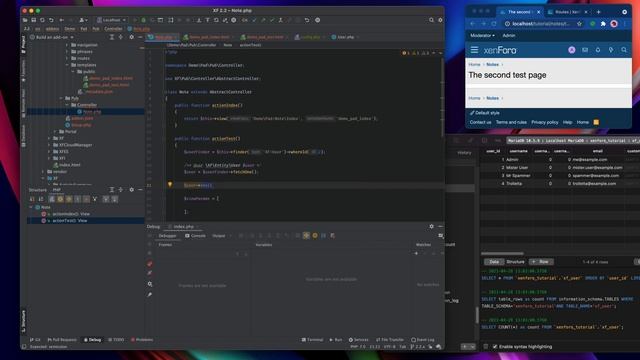Collapse the Note class node in Structure panel
This screenshot has height=360, width=640.
click(x=31, y=207)
